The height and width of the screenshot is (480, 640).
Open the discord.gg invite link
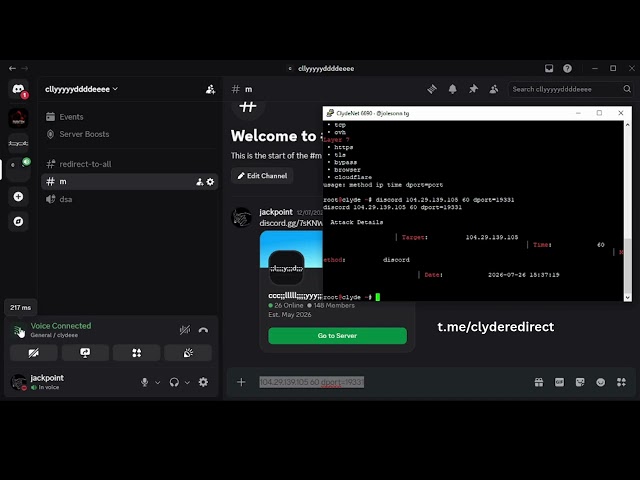pos(291,223)
